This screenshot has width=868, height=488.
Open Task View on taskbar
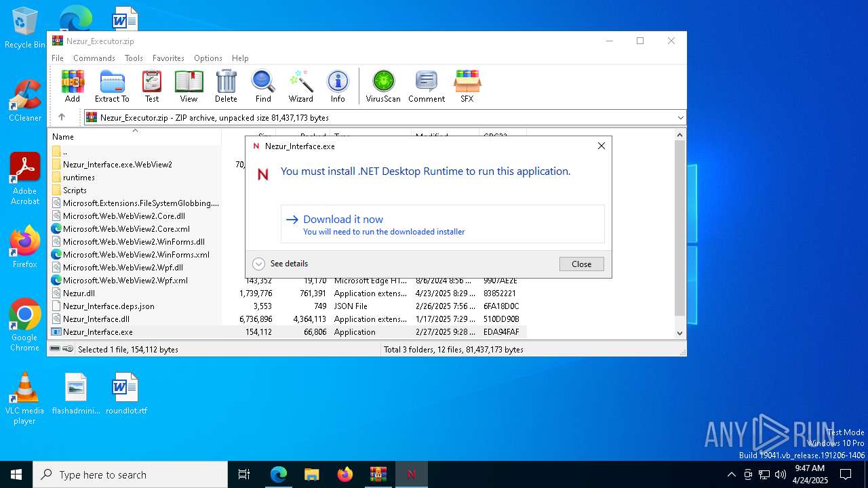pos(244,474)
